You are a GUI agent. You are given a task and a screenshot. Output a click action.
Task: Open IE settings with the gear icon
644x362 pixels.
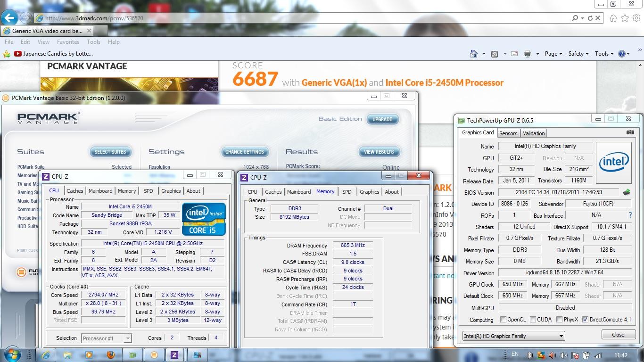636,18
